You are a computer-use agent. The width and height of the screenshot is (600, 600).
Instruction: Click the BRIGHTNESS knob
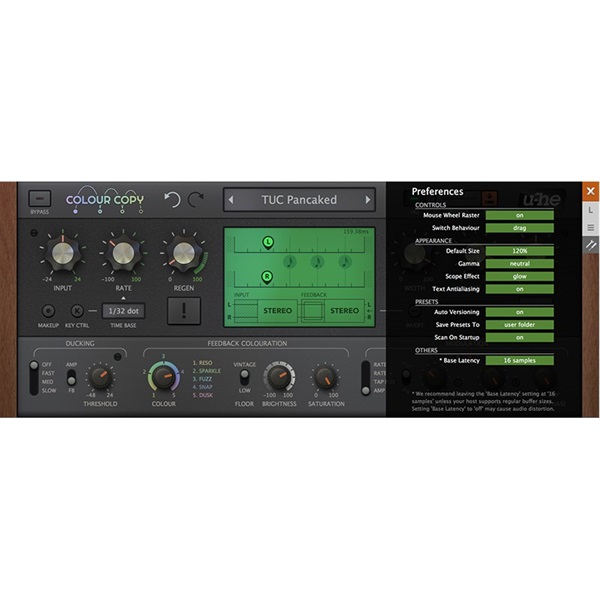click(279, 377)
